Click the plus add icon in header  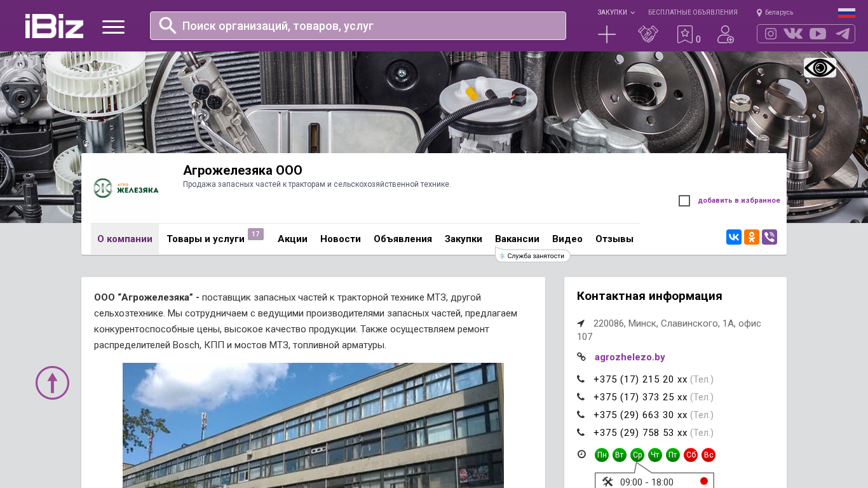(607, 34)
